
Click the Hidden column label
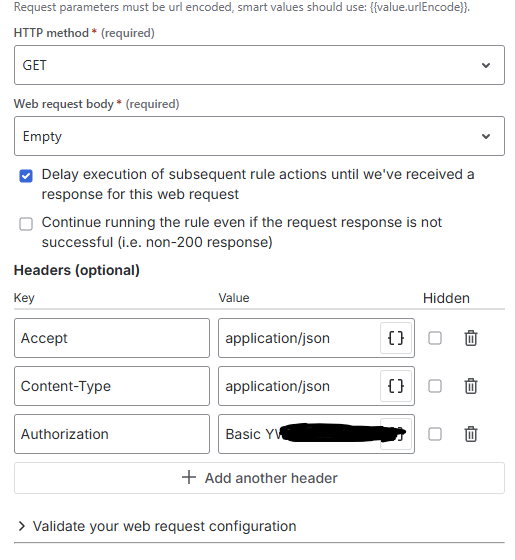point(446,298)
